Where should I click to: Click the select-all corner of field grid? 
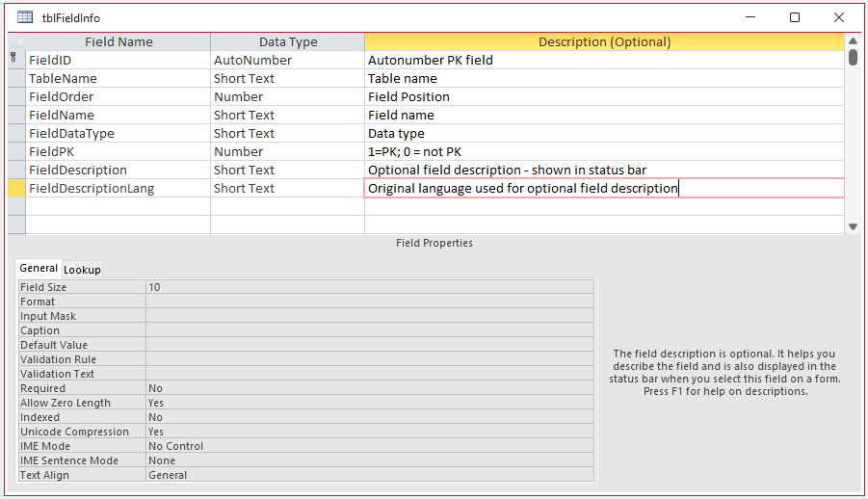[x=16, y=41]
